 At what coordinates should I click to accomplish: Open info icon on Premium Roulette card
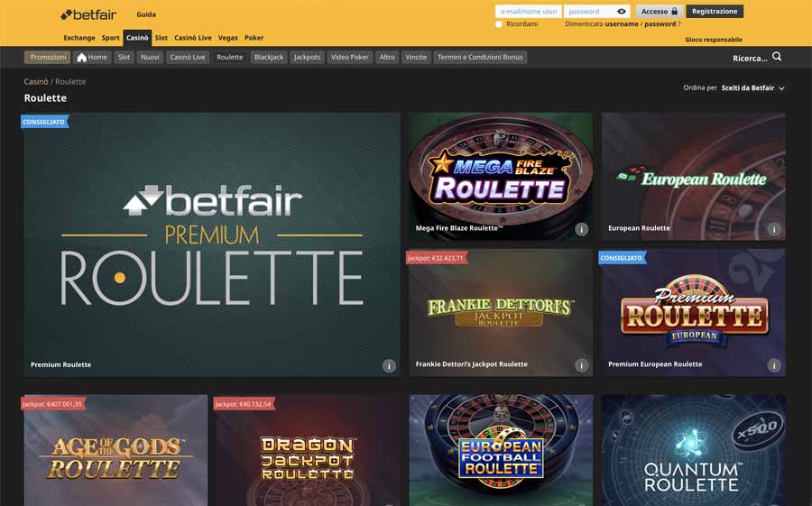click(x=389, y=365)
